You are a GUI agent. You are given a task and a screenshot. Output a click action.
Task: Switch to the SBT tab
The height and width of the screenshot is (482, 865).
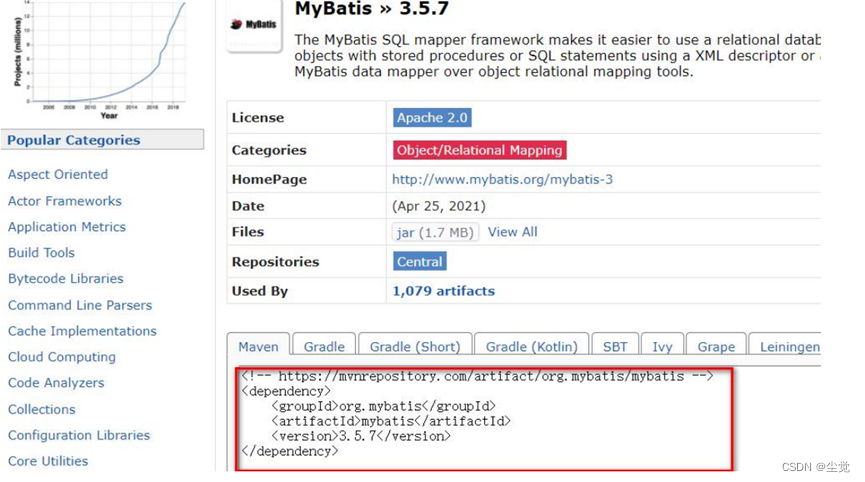615,346
